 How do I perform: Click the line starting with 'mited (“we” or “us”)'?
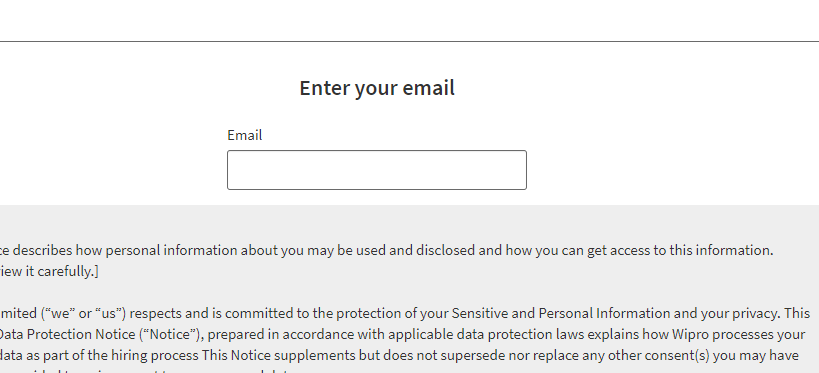click(405, 313)
